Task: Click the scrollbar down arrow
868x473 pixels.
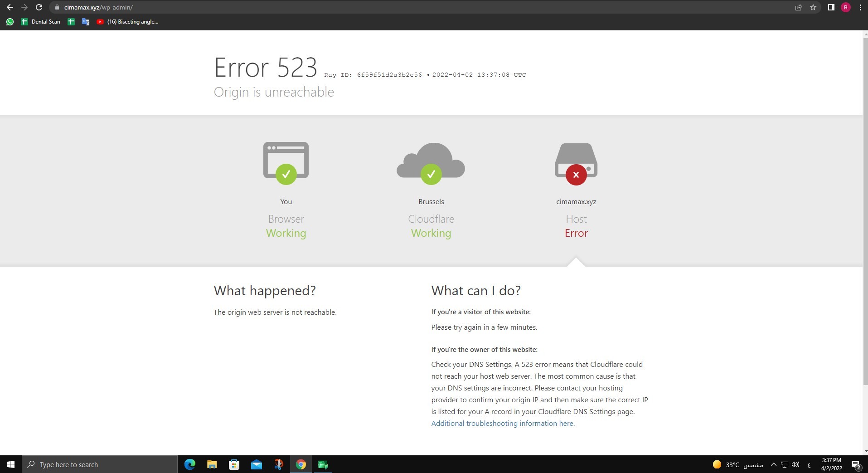Action: click(x=865, y=451)
